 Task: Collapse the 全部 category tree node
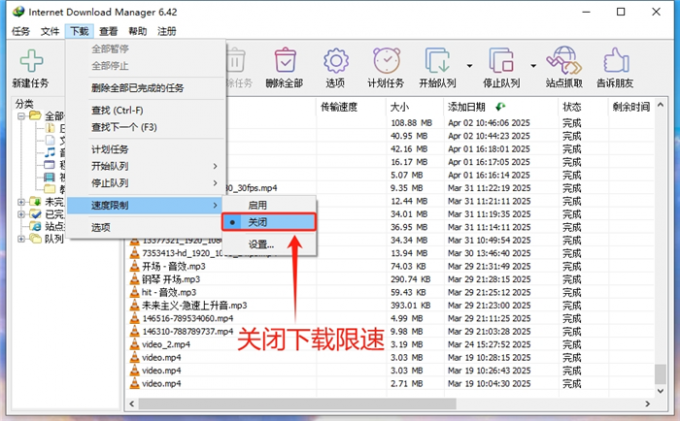[21, 116]
